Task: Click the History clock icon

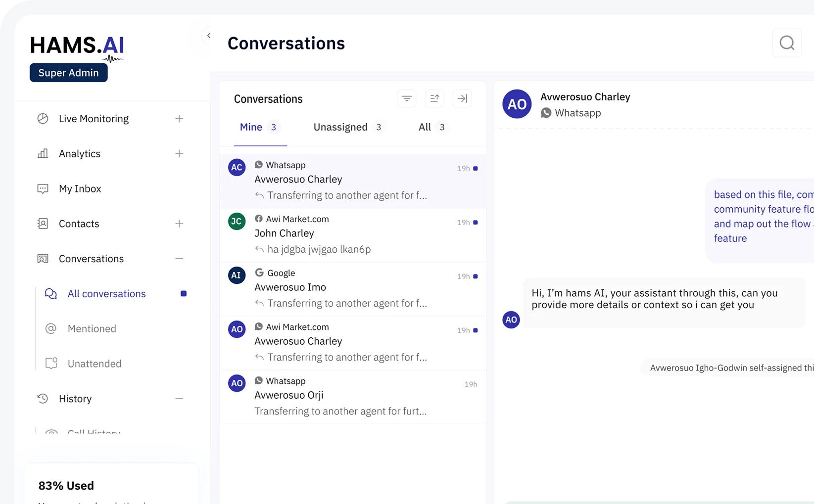Action: click(x=43, y=399)
